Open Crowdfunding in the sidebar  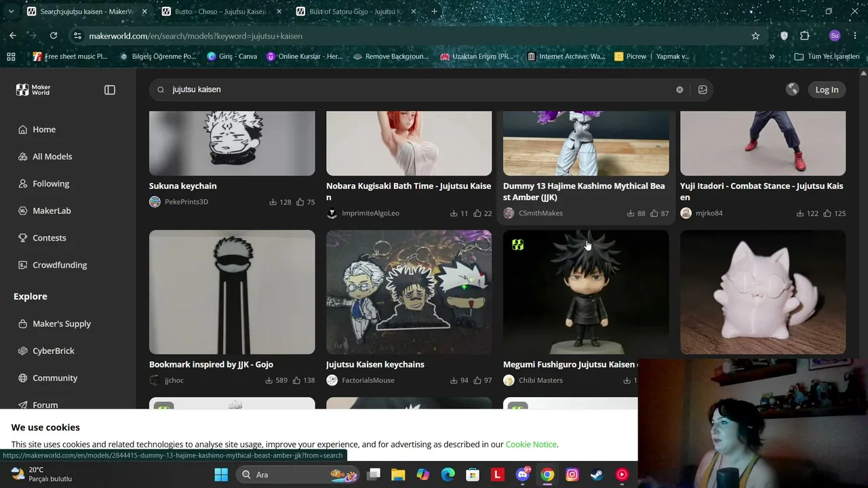tap(60, 265)
